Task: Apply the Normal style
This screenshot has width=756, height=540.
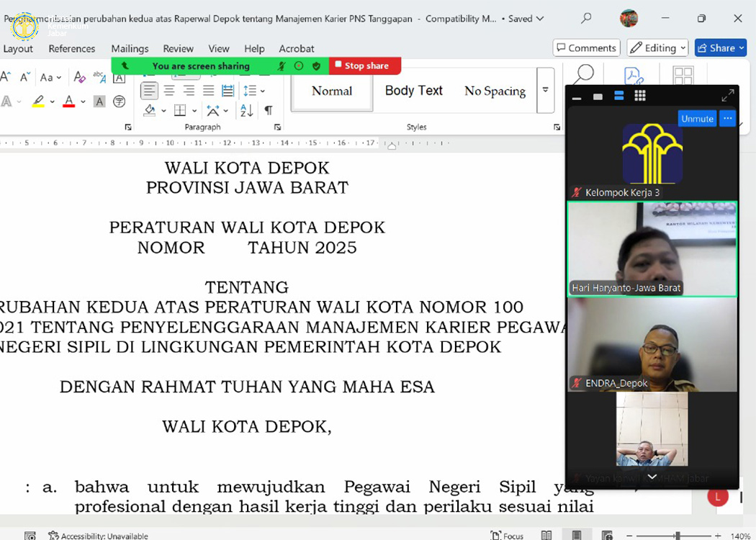Action: point(332,91)
